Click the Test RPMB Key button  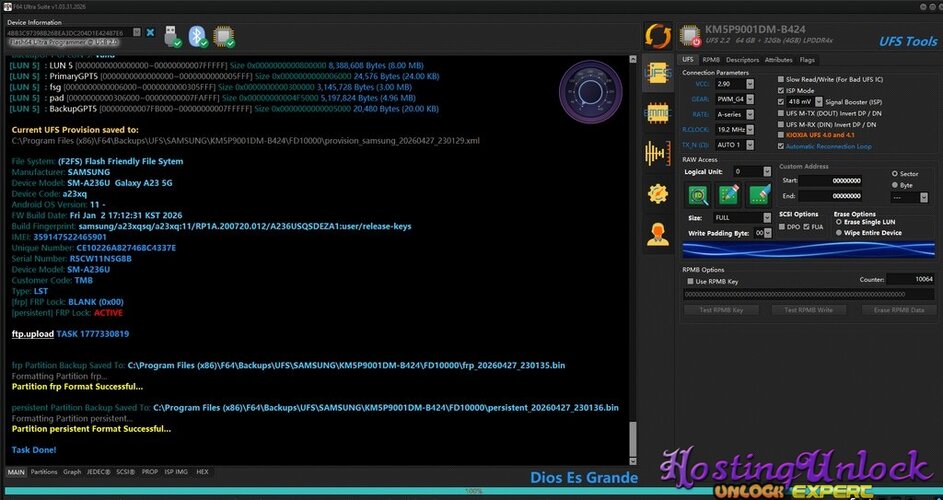721,310
